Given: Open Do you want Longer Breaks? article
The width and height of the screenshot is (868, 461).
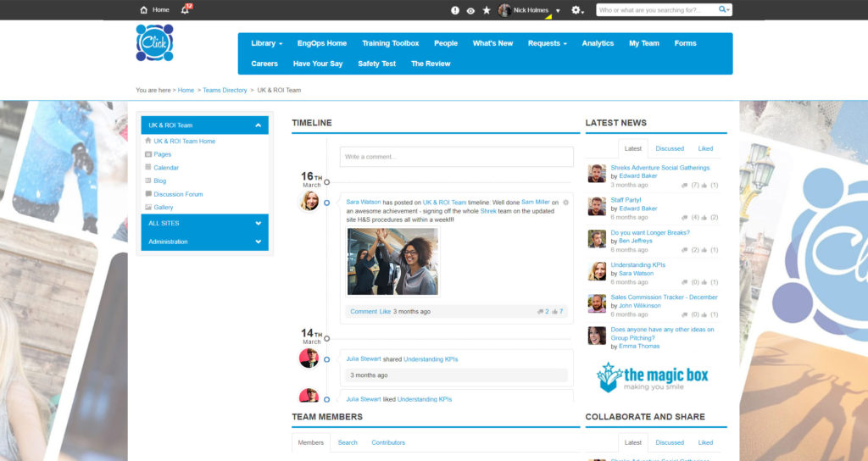Looking at the screenshot, I should point(650,232).
